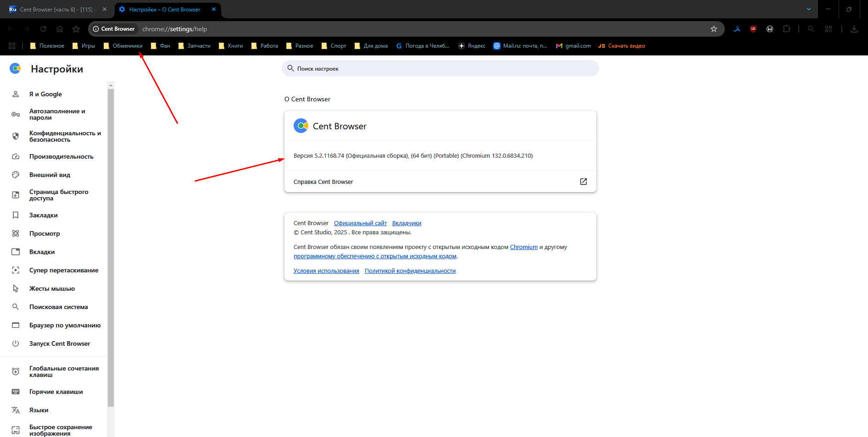Open the uBlock Origin extension icon
This screenshot has height=437, width=868.
[x=753, y=29]
